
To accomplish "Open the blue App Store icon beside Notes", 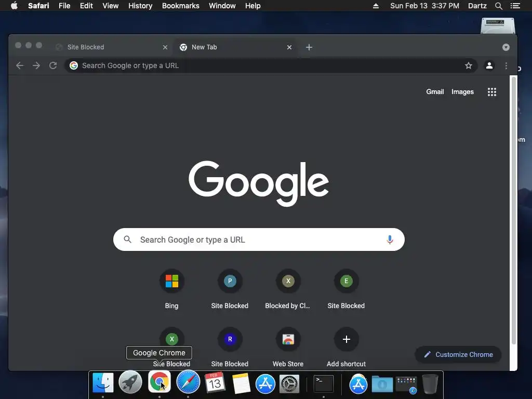I will [x=265, y=384].
